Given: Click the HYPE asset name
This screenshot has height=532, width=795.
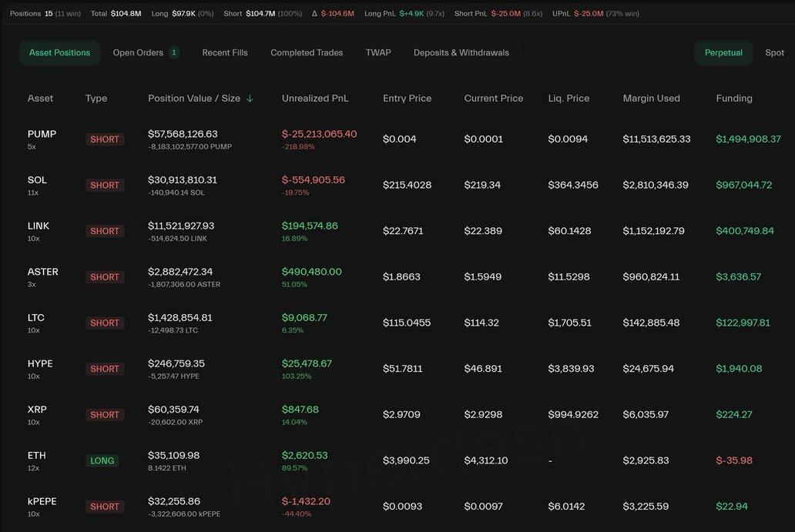Looking at the screenshot, I should click(x=40, y=363).
